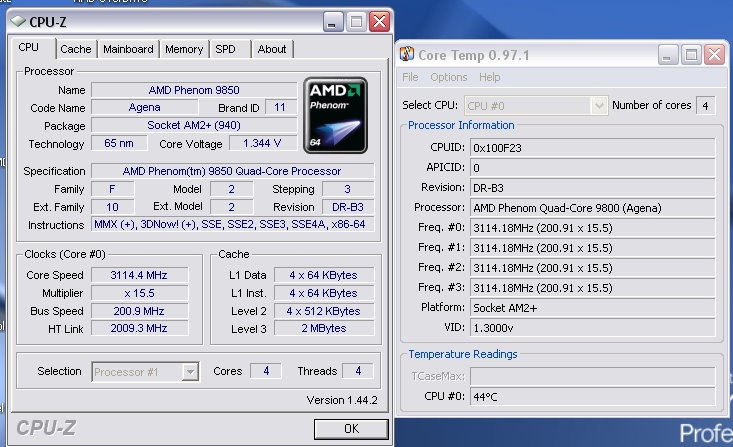
Task: Select the CPU tab
Action: pyautogui.click(x=29, y=47)
